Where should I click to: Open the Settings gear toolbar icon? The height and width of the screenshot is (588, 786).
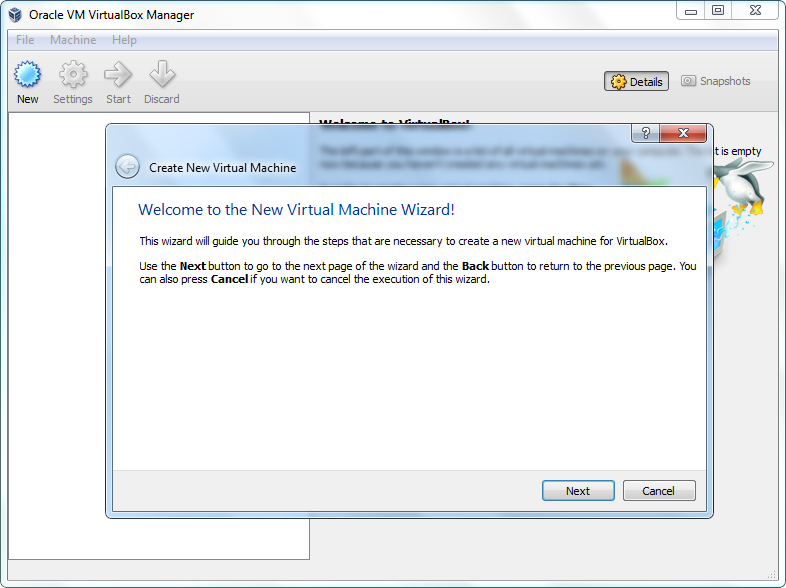click(73, 75)
